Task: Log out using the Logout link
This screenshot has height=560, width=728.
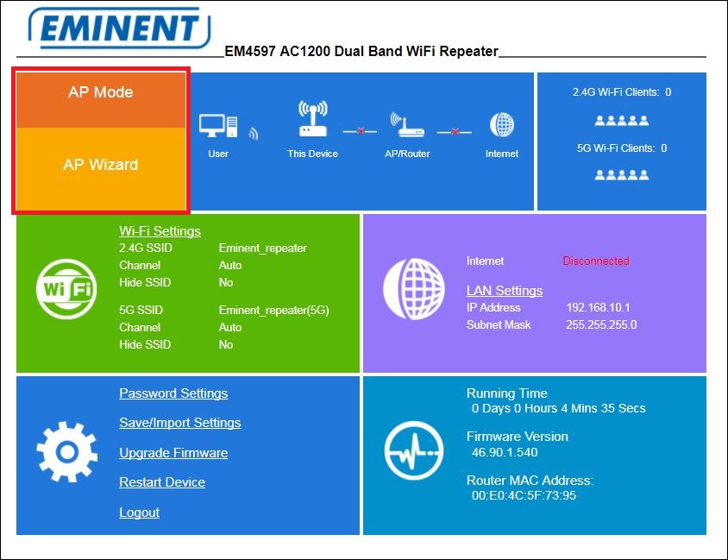Action: pos(139,513)
